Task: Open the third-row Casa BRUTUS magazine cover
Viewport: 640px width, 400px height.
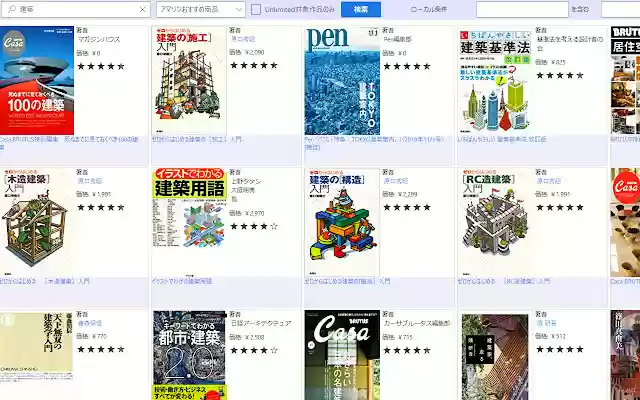Action: pyautogui.click(x=342, y=355)
